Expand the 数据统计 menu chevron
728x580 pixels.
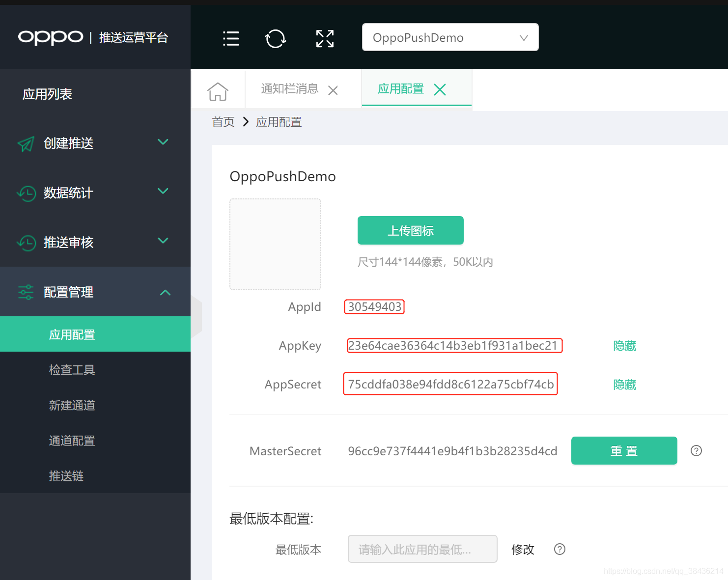(x=163, y=191)
